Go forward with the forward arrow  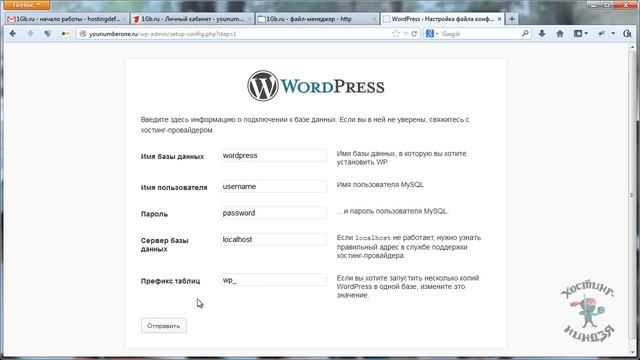click(x=30, y=34)
